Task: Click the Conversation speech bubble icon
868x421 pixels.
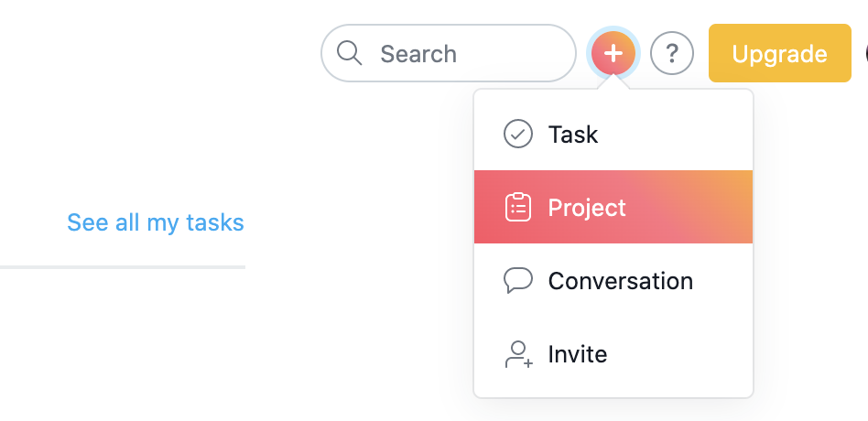Action: pyautogui.click(x=518, y=280)
